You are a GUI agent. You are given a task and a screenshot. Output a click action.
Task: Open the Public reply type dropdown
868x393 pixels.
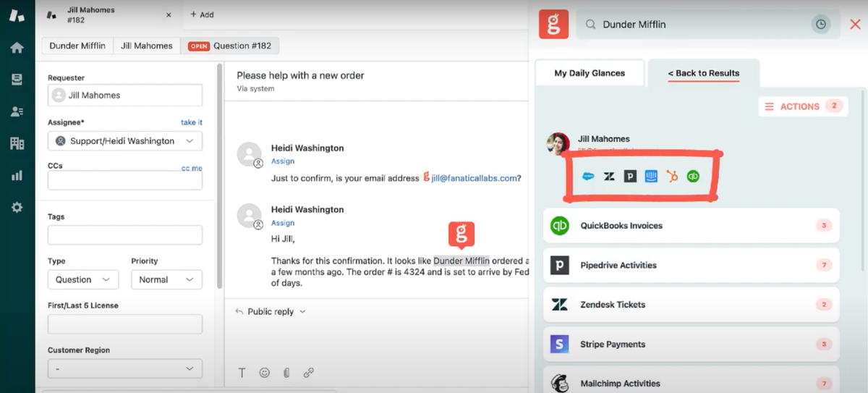point(271,311)
